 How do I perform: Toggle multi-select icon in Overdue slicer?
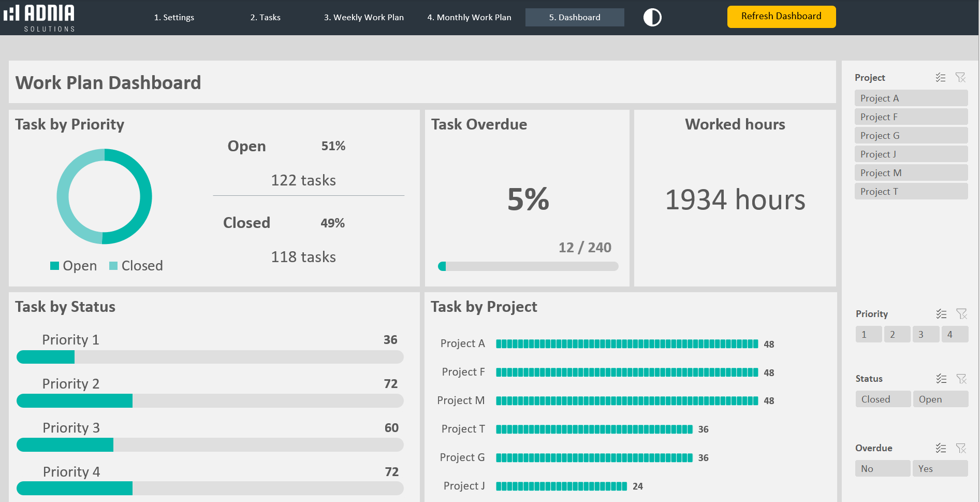click(941, 448)
